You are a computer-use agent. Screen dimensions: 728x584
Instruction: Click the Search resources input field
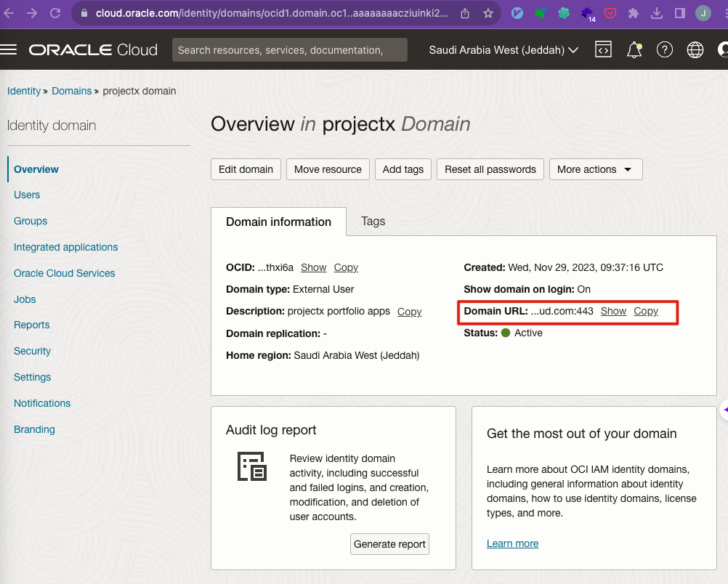tap(289, 50)
